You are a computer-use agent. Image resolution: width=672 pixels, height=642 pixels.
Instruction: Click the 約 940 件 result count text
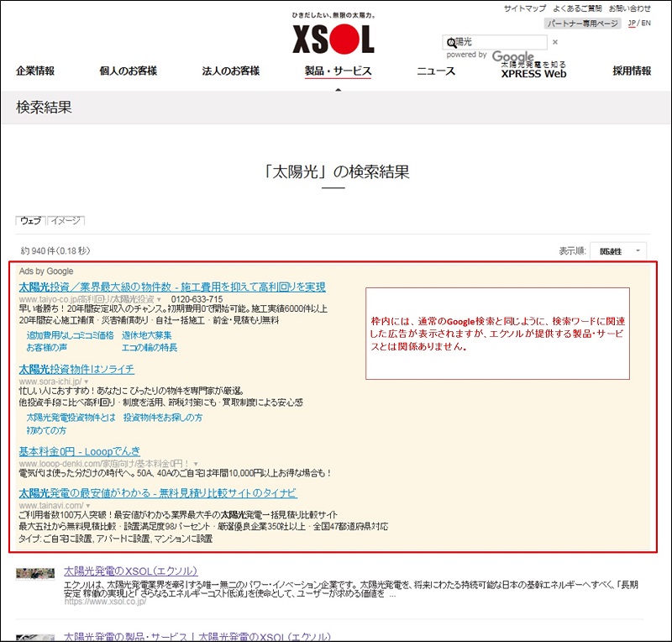click(55, 250)
